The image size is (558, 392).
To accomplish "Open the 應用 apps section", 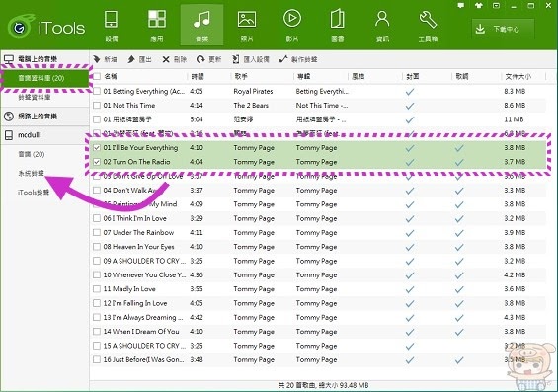I will (157, 26).
